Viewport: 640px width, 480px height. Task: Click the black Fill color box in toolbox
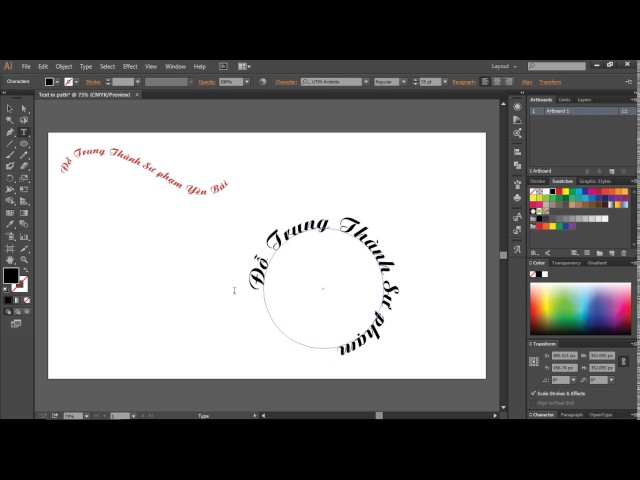click(x=11, y=276)
